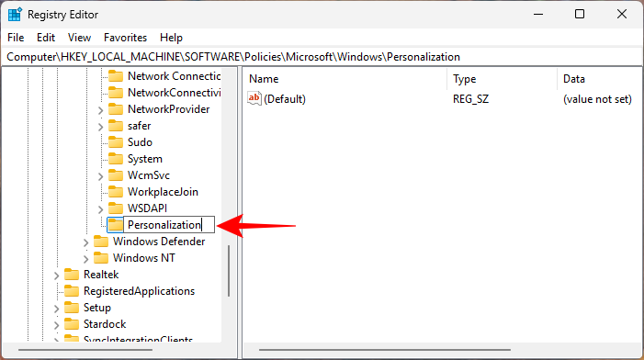
Task: Click the Stardock folder icon
Action: [72, 324]
